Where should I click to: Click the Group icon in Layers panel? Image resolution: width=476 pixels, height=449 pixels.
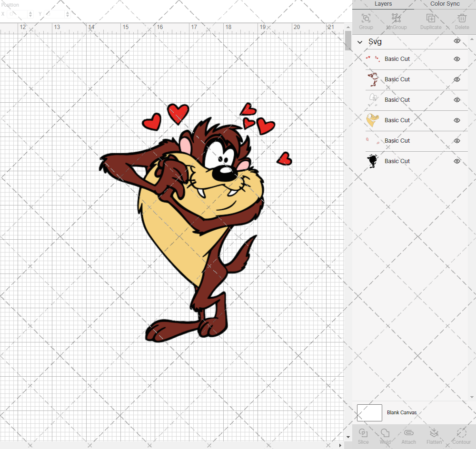[x=366, y=18]
